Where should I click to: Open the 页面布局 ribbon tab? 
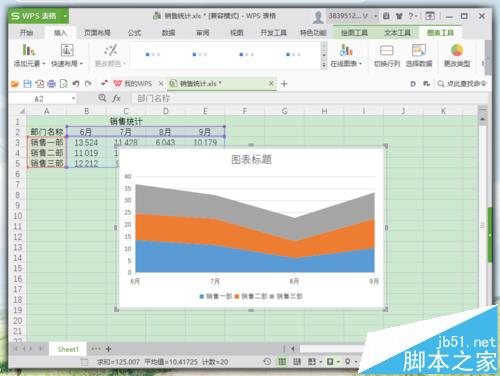click(97, 33)
